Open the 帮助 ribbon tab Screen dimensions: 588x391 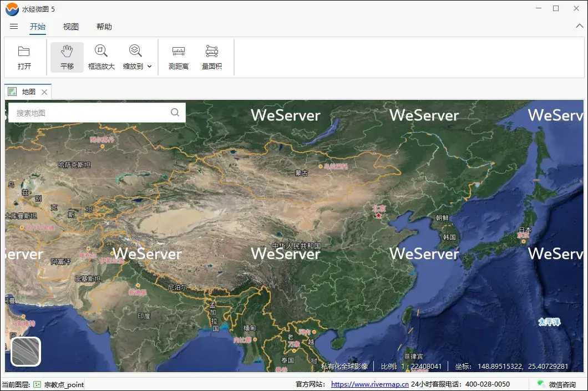[104, 27]
